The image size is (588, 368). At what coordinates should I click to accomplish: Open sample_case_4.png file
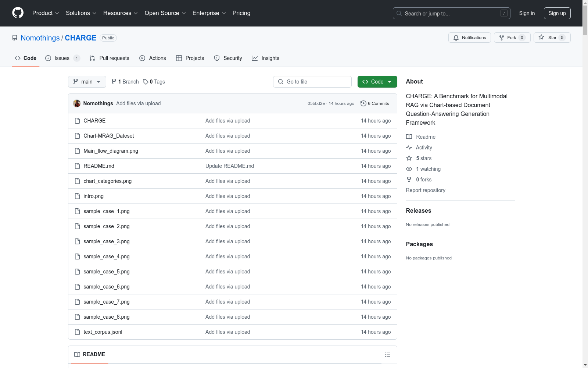pos(107,256)
